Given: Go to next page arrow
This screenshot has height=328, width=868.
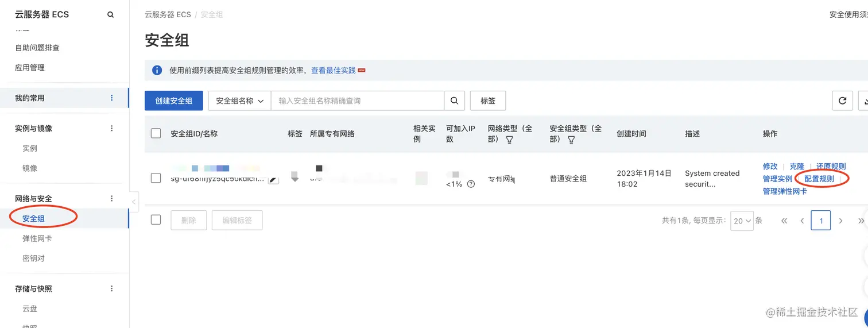Looking at the screenshot, I should pos(841,221).
